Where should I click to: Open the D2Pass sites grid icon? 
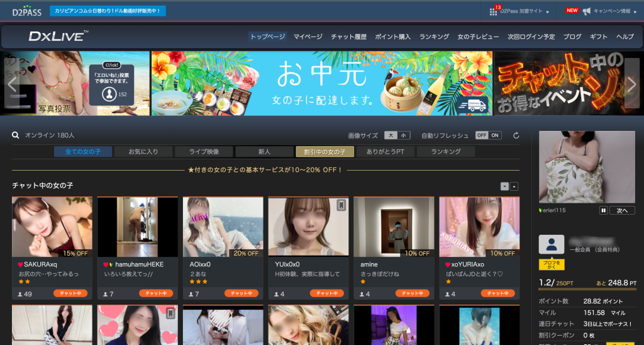(x=494, y=11)
